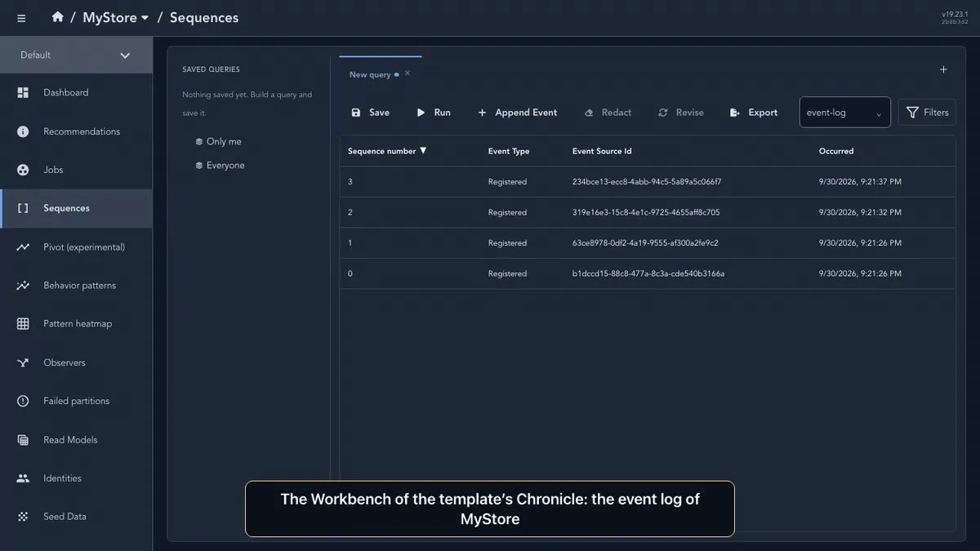Click the Occurred column header
The width and height of the screenshot is (980, 551).
click(x=836, y=151)
